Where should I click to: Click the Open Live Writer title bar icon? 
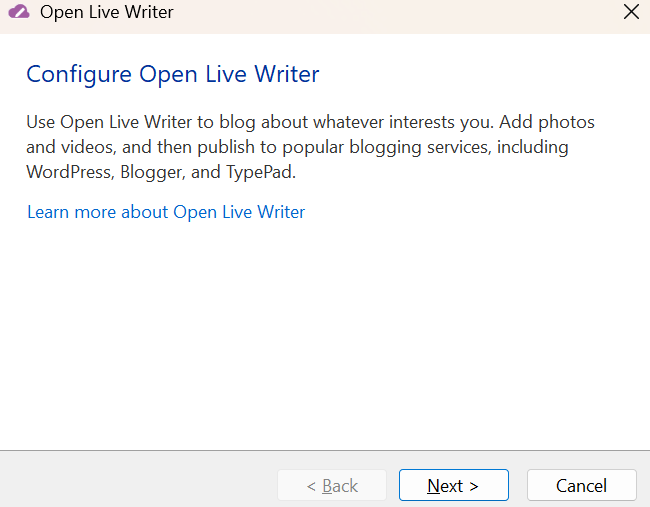coord(18,13)
